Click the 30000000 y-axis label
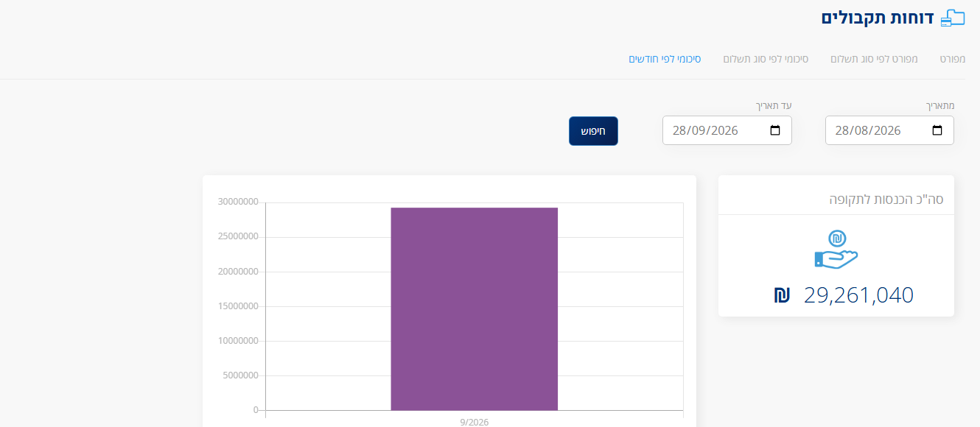Viewport: 980px width, 427px height. point(238,202)
